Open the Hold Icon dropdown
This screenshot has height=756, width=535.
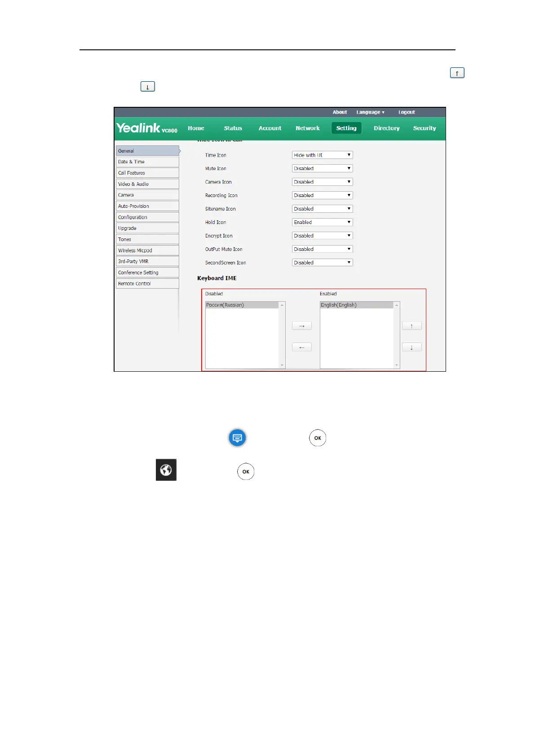click(323, 222)
